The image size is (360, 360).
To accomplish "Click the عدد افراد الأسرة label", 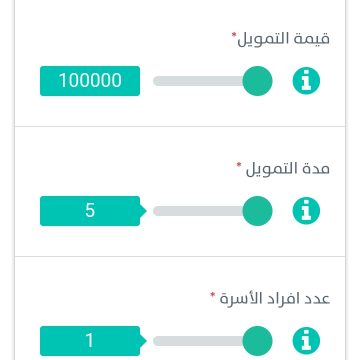I will [275, 299].
